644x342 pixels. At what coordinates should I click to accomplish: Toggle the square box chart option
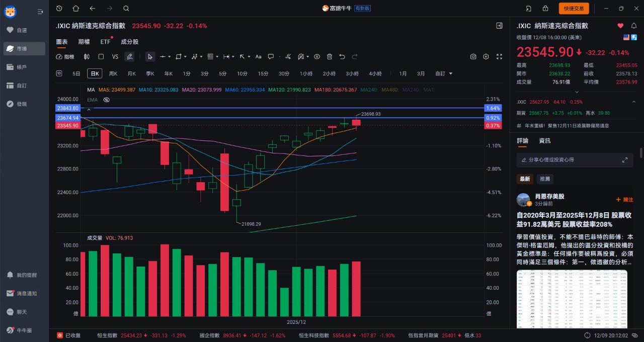[x=101, y=57]
